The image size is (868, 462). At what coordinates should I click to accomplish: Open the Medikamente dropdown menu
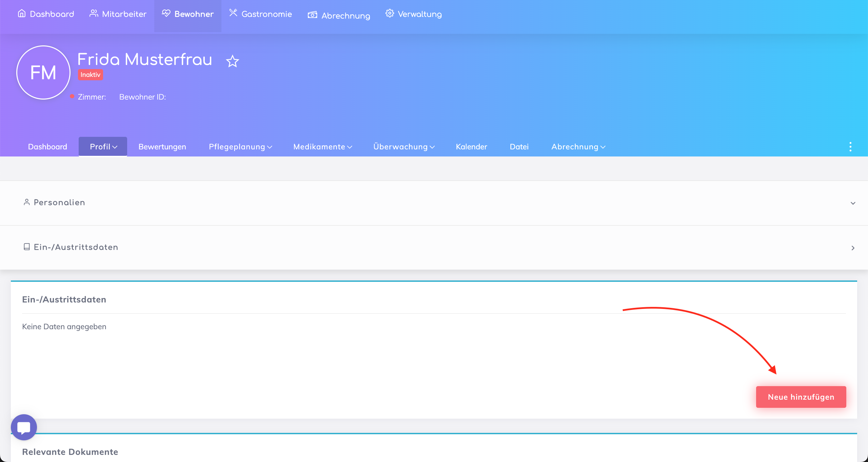[322, 147]
